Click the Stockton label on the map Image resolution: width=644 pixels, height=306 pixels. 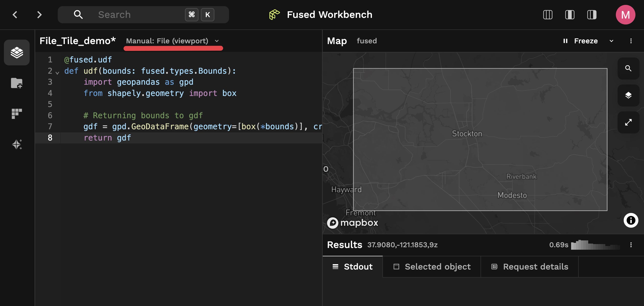(467, 133)
